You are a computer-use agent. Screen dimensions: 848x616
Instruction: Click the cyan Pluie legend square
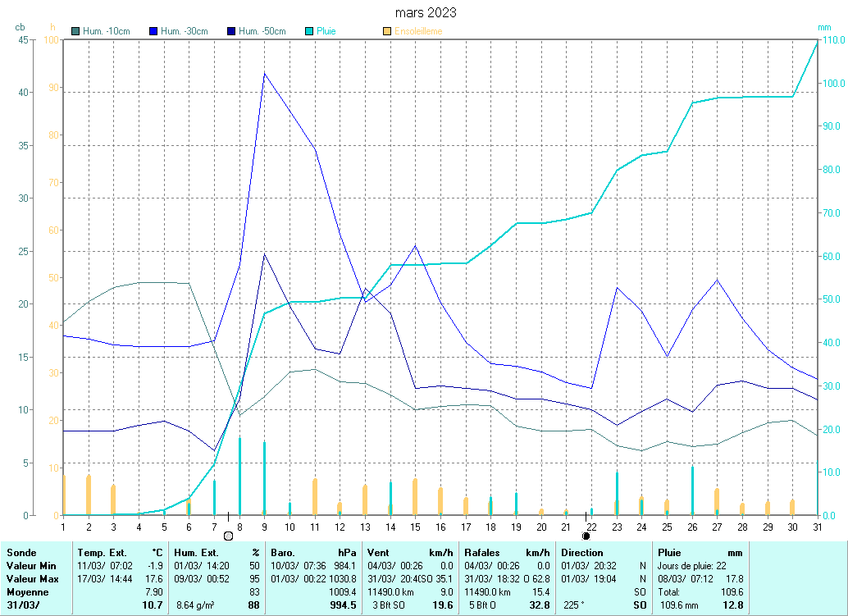click(x=309, y=31)
